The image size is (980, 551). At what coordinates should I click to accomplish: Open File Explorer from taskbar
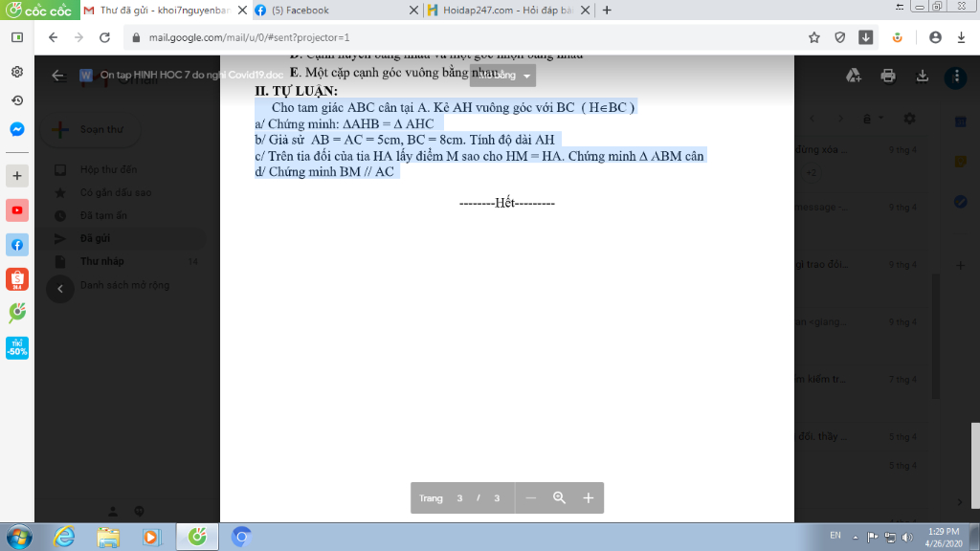pyautogui.click(x=108, y=537)
